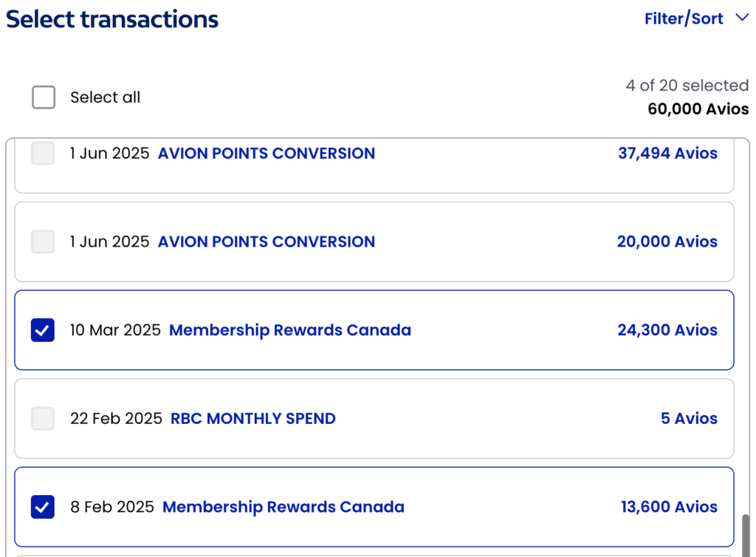Uncheck the 8 Feb 2025 transaction checkbox
756x557 pixels.
[x=43, y=507]
